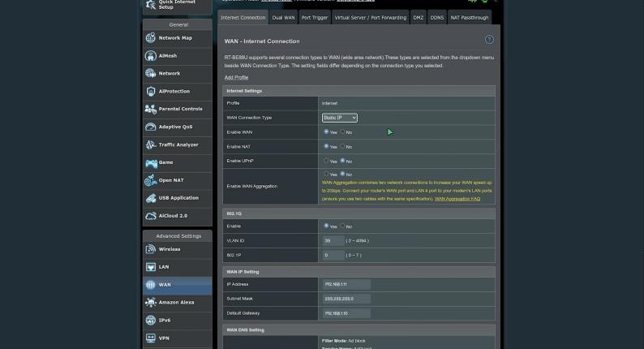The height and width of the screenshot is (349, 644).
Task: Set Enable WAN Aggregation to Yes
Action: (326, 174)
